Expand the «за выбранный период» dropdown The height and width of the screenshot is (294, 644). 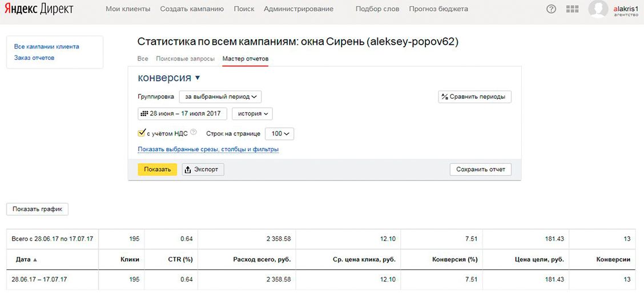pos(220,97)
